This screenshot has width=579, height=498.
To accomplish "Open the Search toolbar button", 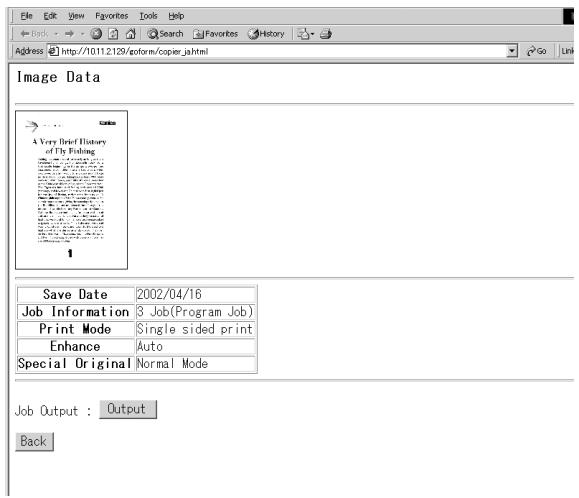I will click(x=165, y=34).
